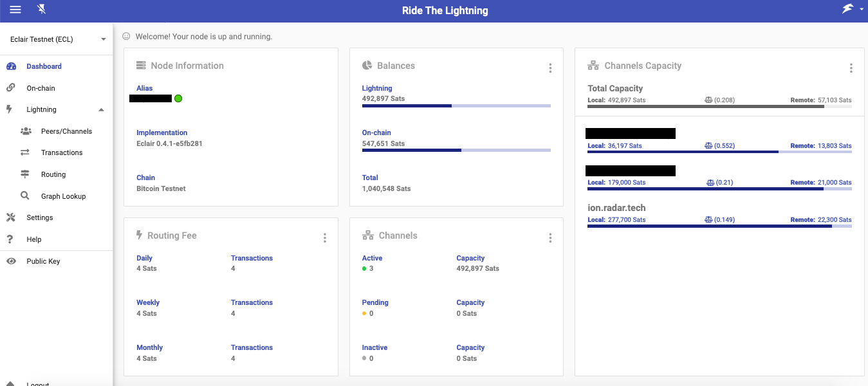
Task: Click the Total Capacity balance bar
Action: 719,107
